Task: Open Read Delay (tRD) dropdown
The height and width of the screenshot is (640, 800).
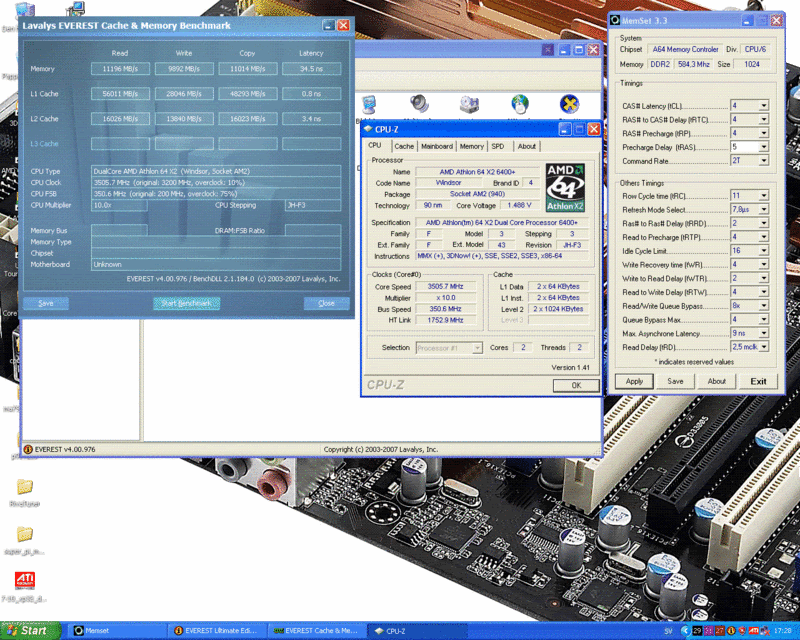Action: pos(763,347)
